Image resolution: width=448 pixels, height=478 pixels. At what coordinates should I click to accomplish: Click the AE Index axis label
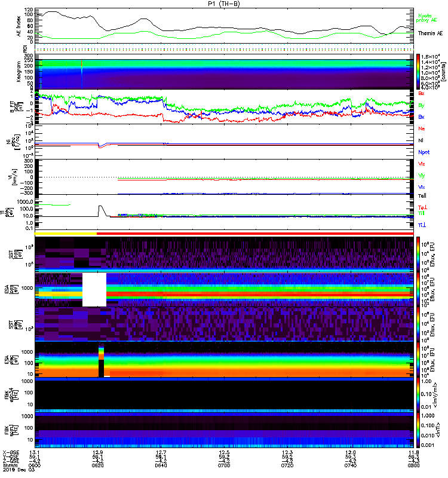[x=19, y=26]
